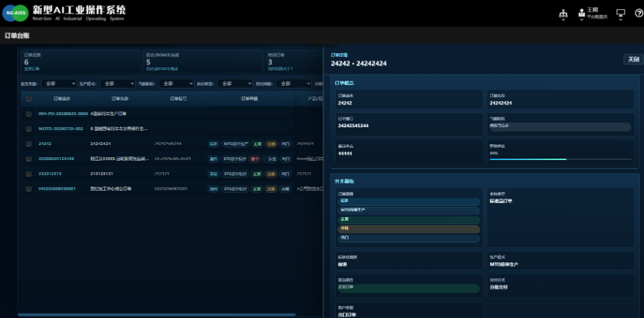This screenshot has width=644, height=318.
Task: Click the horizontal scrollbar below the order table
Action: point(157,315)
